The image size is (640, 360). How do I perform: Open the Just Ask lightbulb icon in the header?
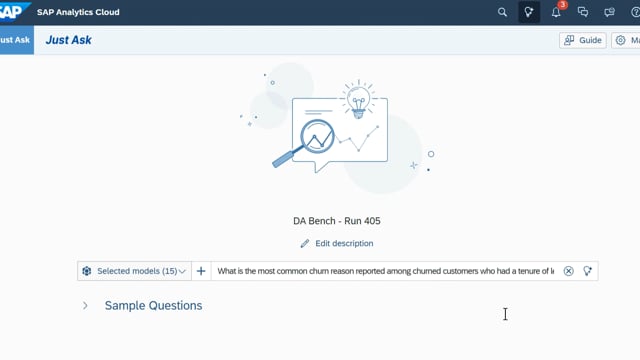coord(529,12)
